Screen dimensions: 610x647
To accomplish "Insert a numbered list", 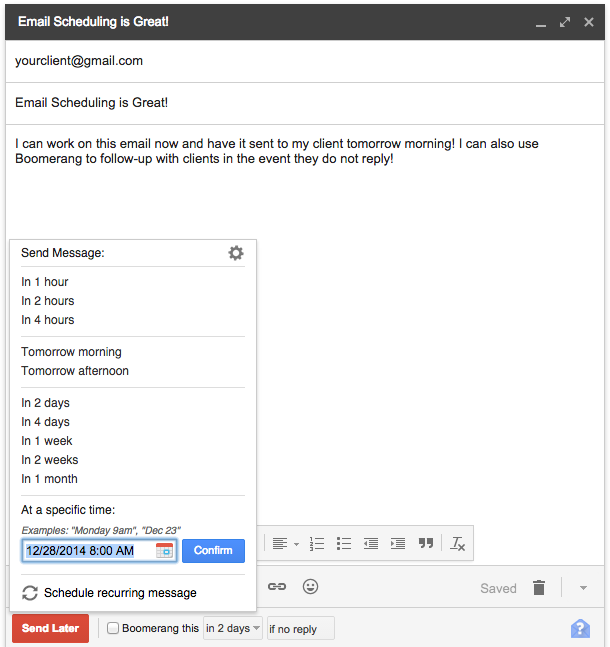I will click(317, 543).
